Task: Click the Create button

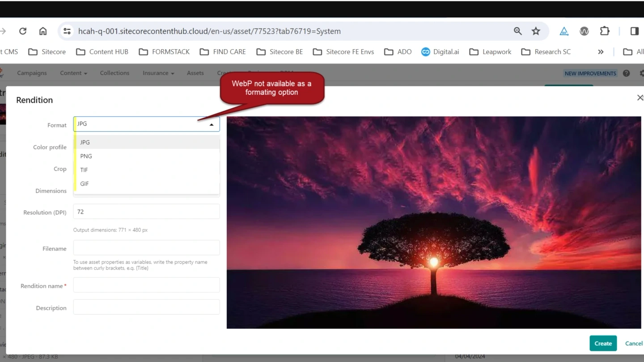Action: (603, 343)
